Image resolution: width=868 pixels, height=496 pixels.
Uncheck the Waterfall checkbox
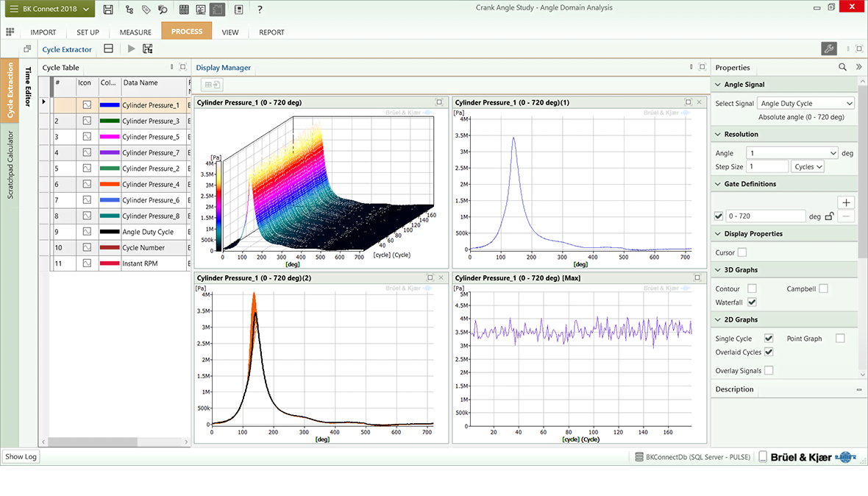[x=752, y=302]
